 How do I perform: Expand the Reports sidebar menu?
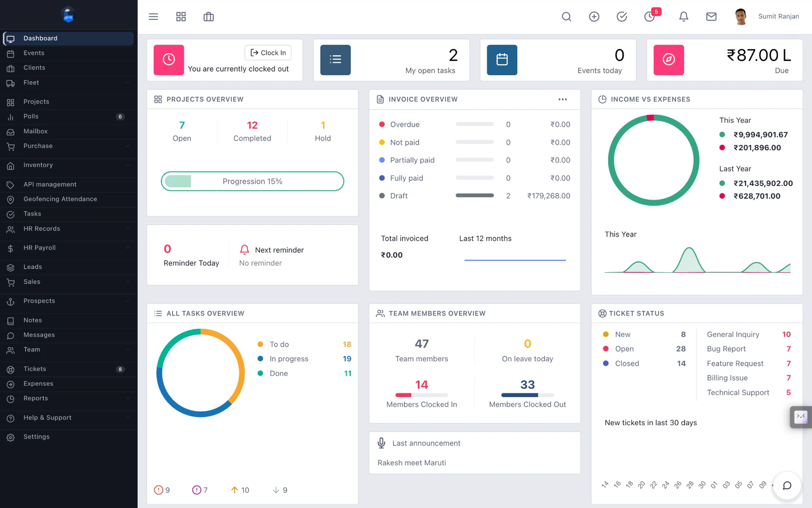[69, 399]
